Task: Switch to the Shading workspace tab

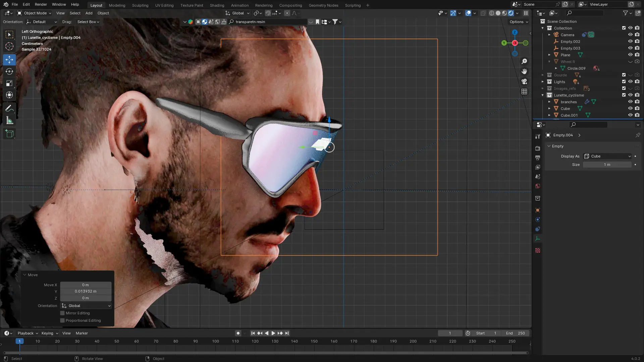Action: (217, 5)
